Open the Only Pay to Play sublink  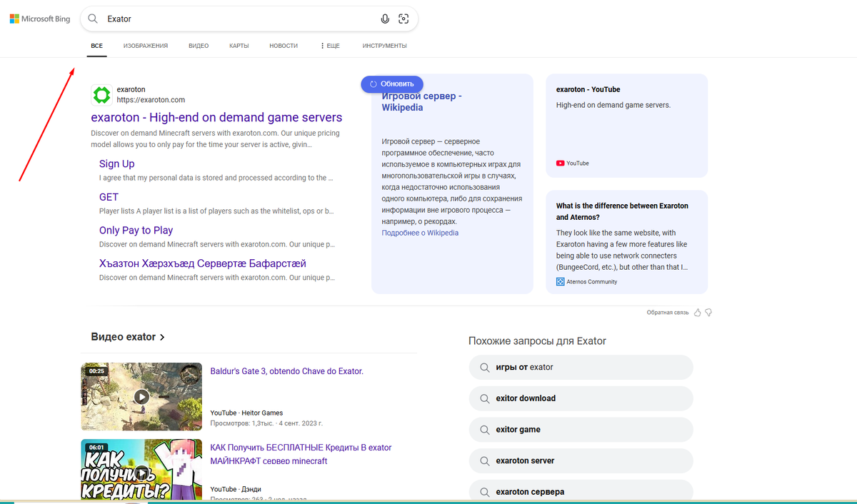(136, 231)
